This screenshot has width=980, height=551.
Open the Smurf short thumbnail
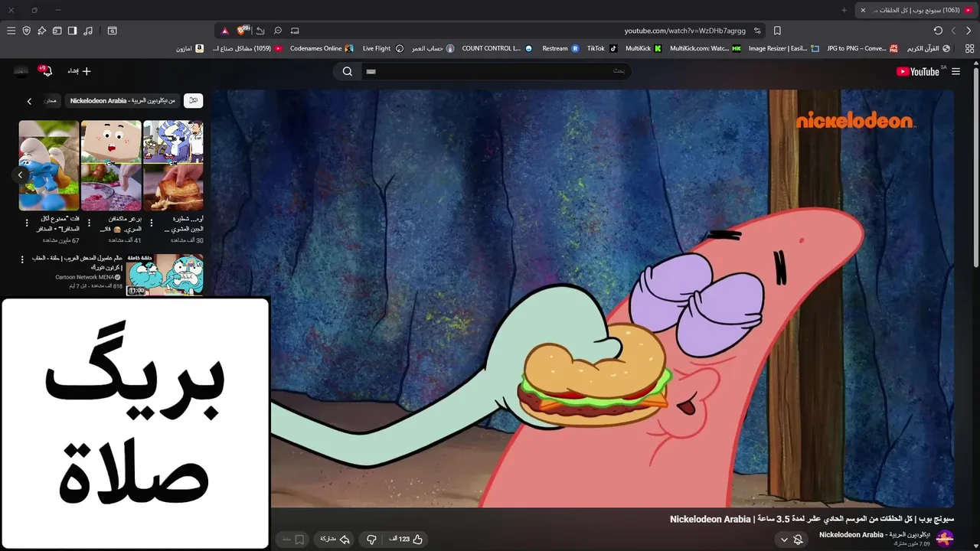pos(49,165)
